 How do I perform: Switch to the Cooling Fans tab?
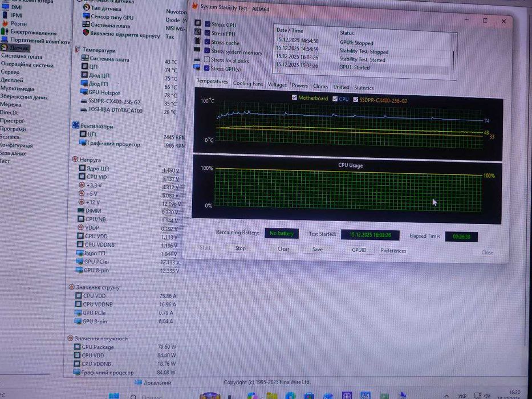(248, 83)
